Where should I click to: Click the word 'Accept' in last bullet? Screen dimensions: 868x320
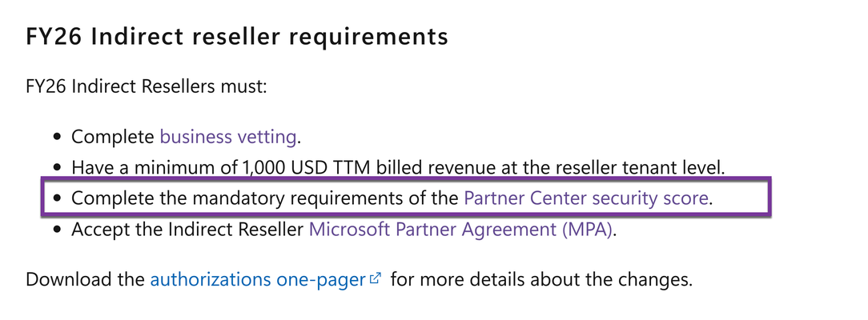click(101, 229)
